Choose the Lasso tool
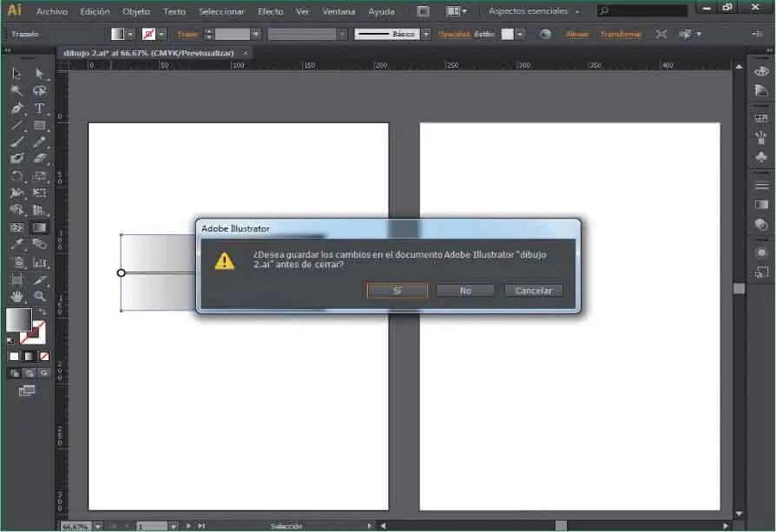The height and width of the screenshot is (532, 776). 40,90
